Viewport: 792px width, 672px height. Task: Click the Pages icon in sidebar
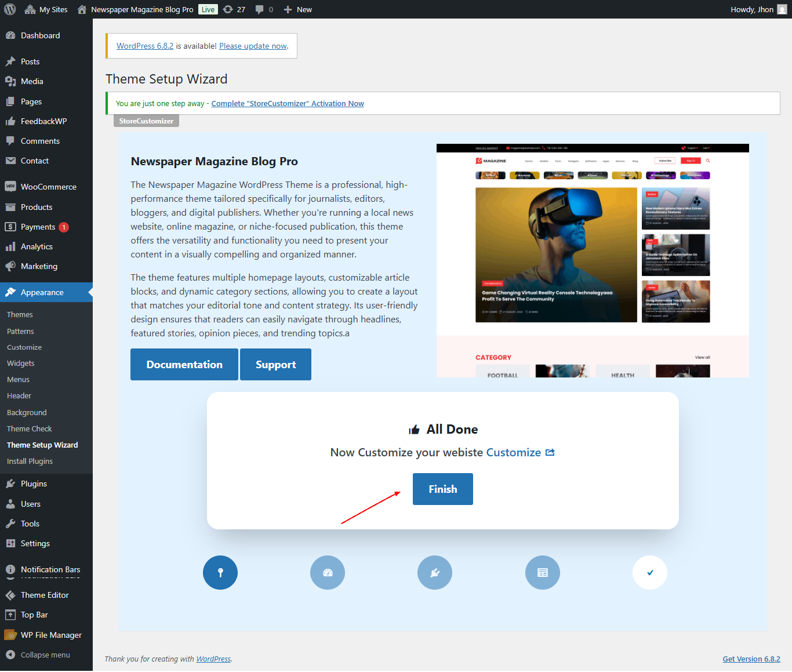(10, 101)
